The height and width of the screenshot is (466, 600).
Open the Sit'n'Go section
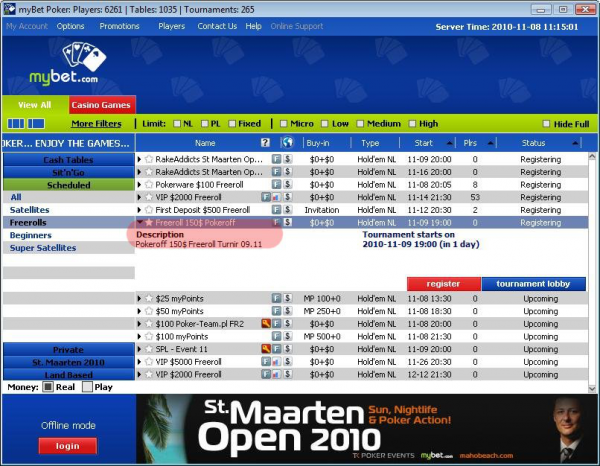[x=68, y=172]
